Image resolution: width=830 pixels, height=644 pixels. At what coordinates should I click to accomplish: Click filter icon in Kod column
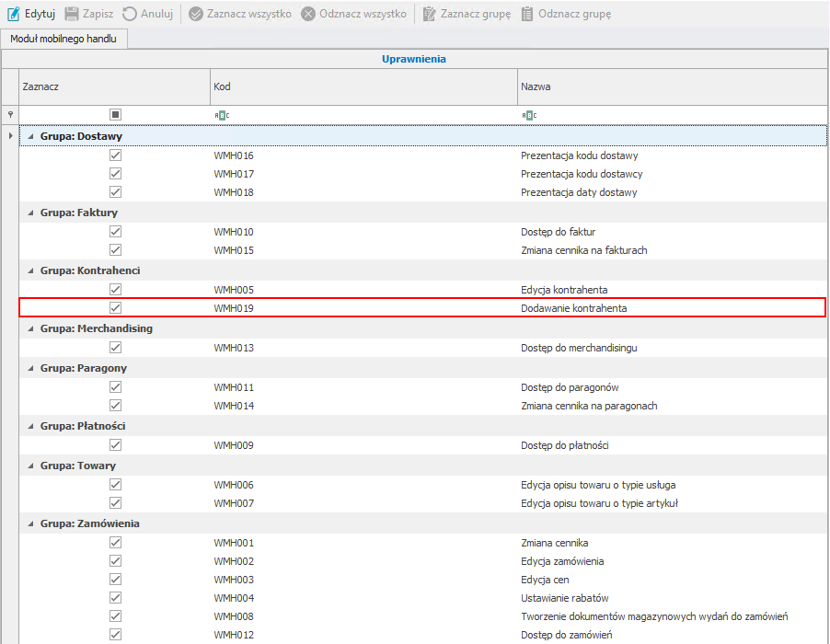221,115
